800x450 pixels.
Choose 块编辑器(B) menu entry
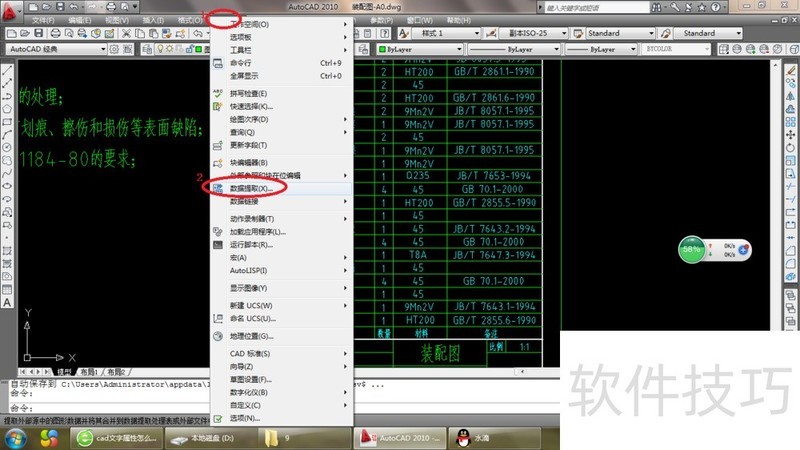tap(282, 163)
